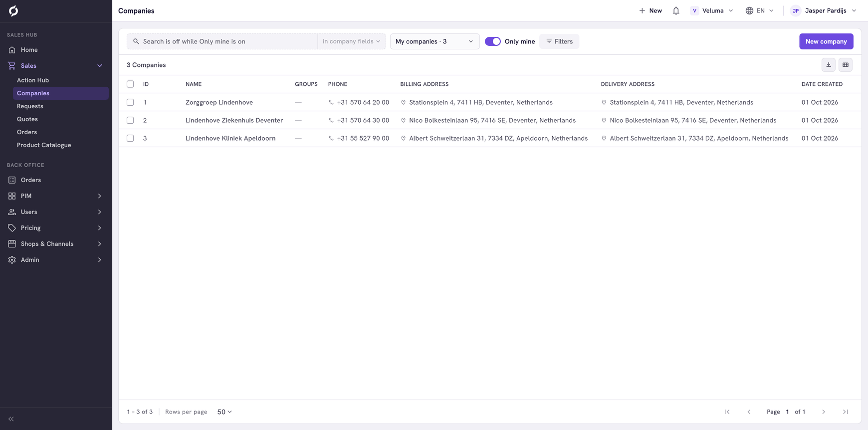The image size is (868, 430).
Task: Open Product Catalogue in the sidebar
Action: pyautogui.click(x=61, y=145)
